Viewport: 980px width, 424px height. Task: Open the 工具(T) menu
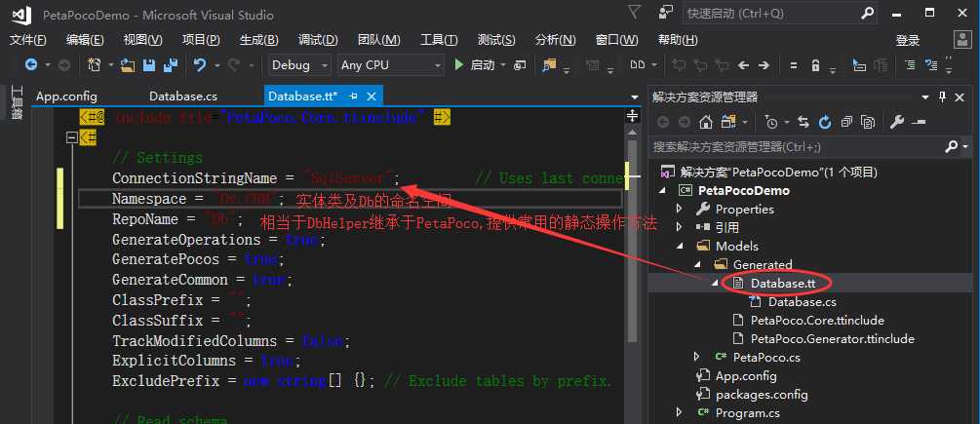tap(439, 40)
